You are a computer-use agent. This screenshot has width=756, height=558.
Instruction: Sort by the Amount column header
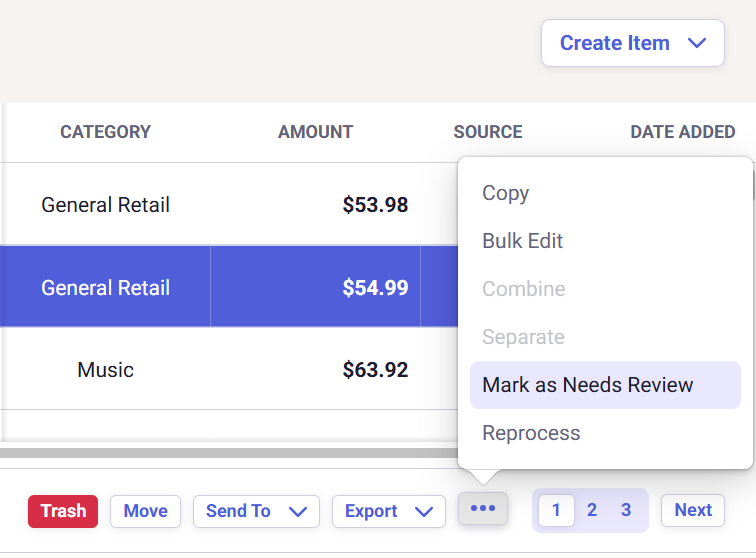point(315,132)
